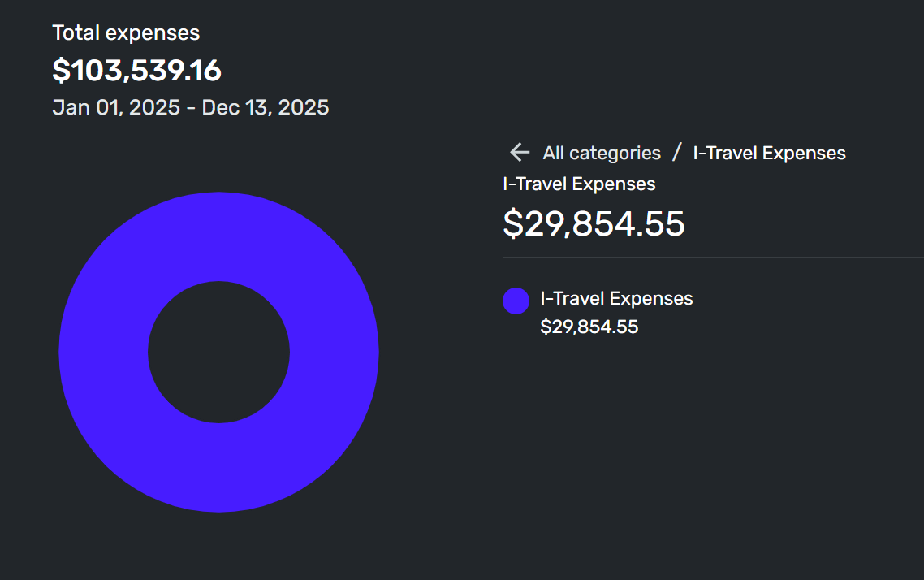
Task: Click the donut chart center hole
Action: click(218, 352)
